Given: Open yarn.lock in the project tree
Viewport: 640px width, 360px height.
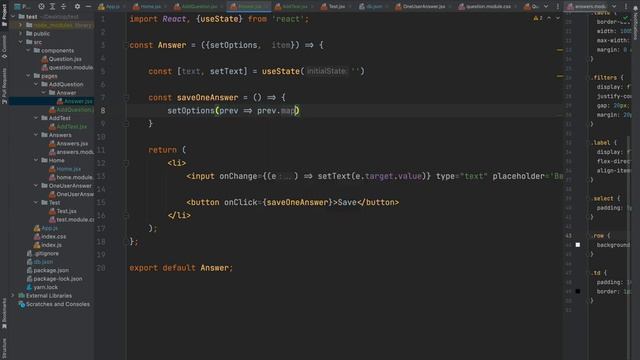Looking at the screenshot, I should [42, 287].
